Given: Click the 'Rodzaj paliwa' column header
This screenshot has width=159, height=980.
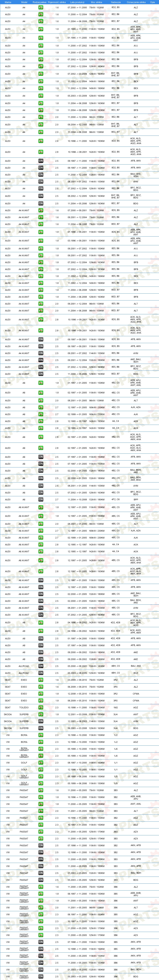Looking at the screenshot, I should tap(39, 2).
